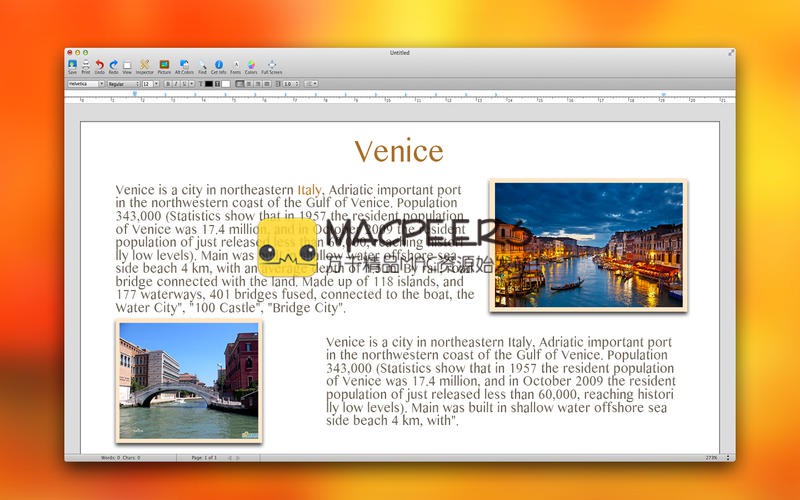Expand the font size 12 dropdown
The height and width of the screenshot is (500, 800).
(x=149, y=84)
